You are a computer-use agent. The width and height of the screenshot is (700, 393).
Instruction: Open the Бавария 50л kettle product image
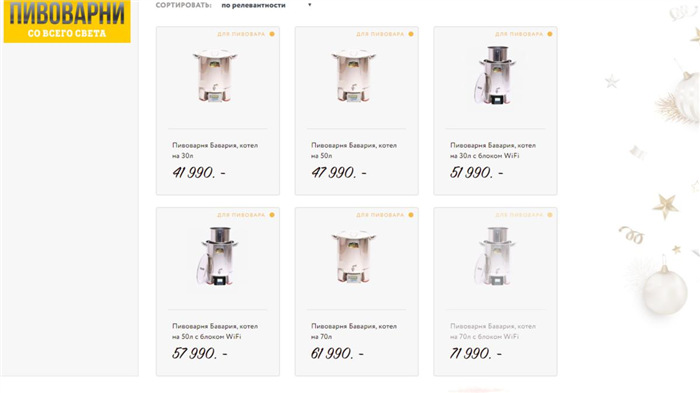[x=354, y=75]
